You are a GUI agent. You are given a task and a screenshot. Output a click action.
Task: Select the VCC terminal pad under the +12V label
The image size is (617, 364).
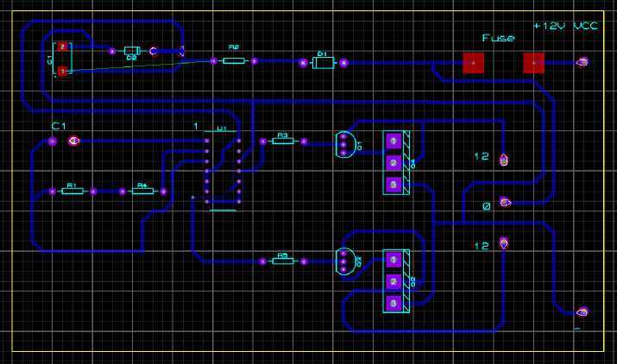pos(582,62)
